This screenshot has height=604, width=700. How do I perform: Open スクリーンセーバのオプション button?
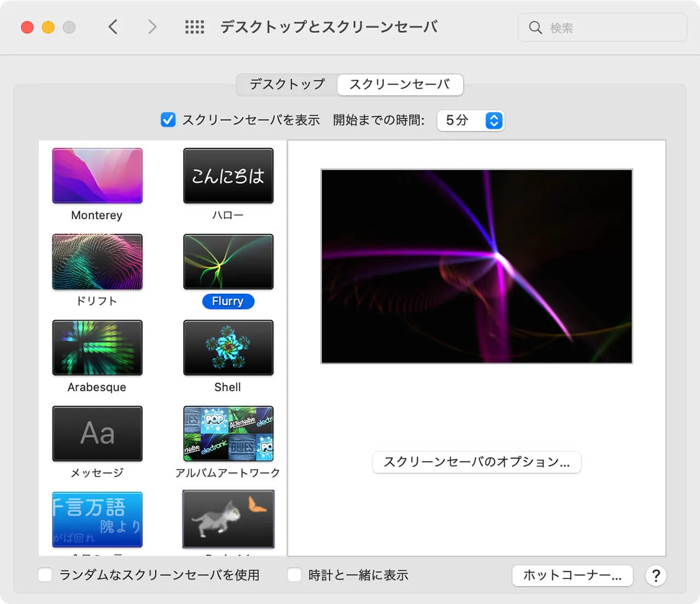(476, 462)
